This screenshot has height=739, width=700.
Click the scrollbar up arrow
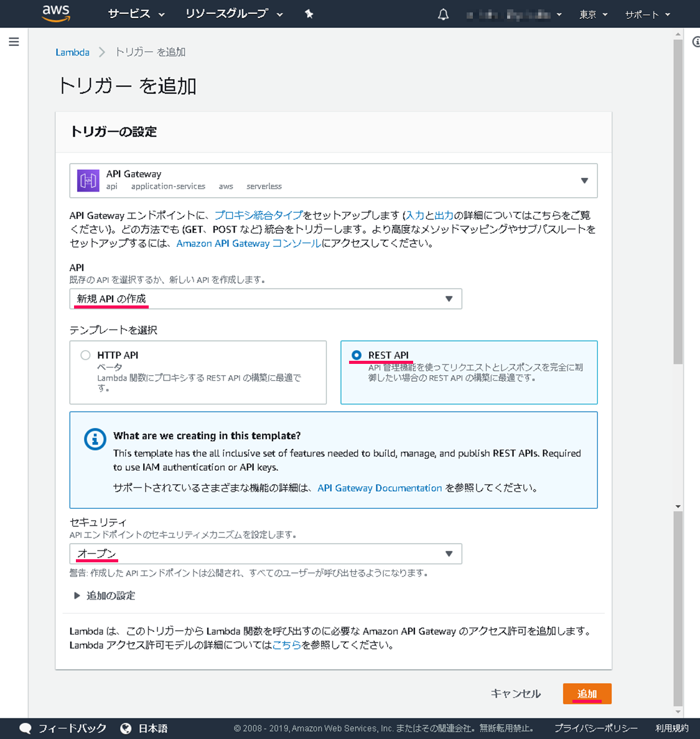pos(678,34)
